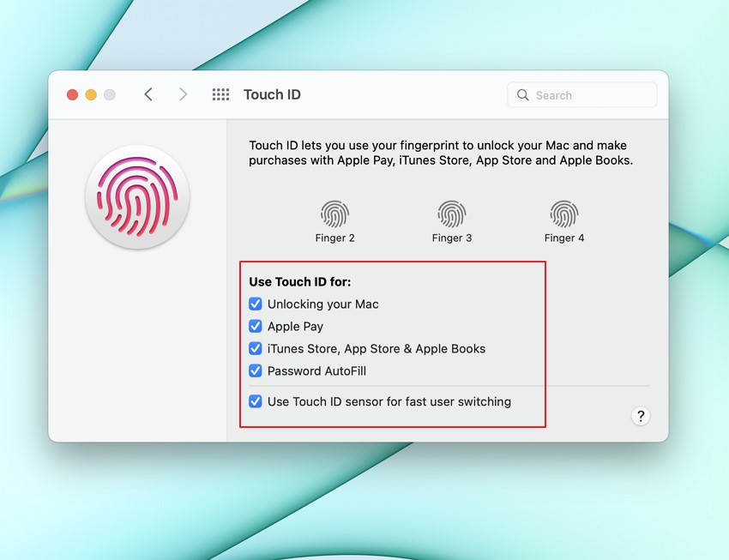Disable Unlocking your Mac checkbox
The width and height of the screenshot is (729, 560).
click(x=256, y=304)
